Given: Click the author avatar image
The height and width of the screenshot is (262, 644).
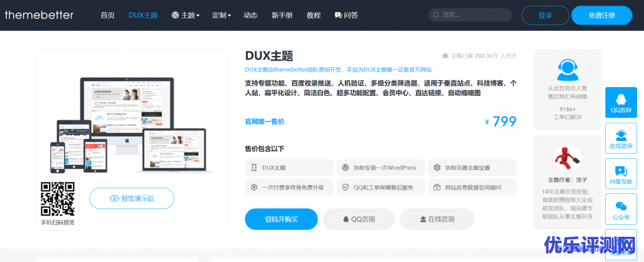Looking at the screenshot, I should tap(568, 158).
